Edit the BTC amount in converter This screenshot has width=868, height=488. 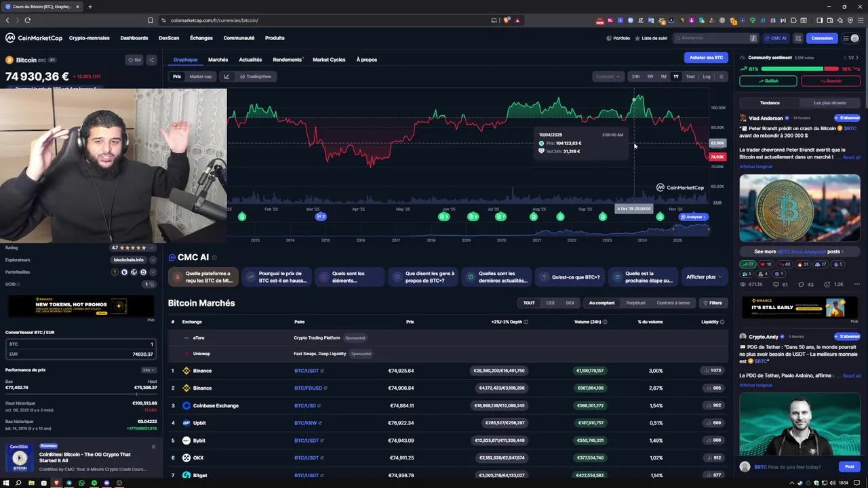[81, 344]
